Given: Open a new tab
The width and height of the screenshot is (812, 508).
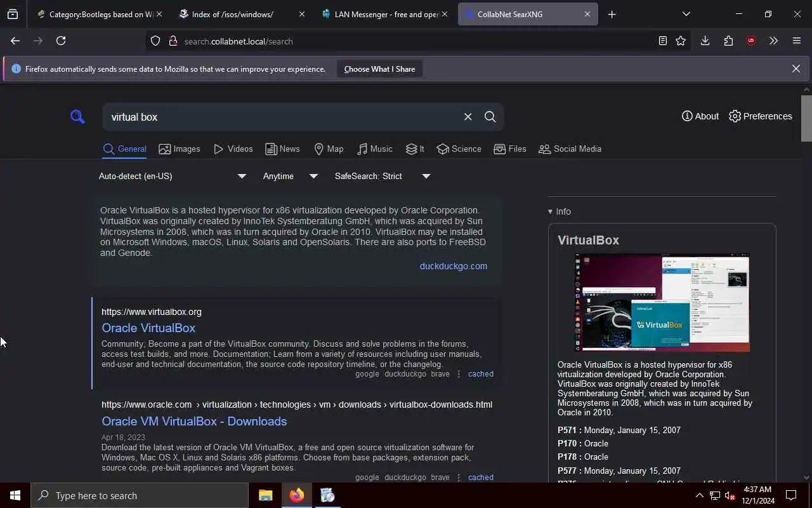Looking at the screenshot, I should [x=612, y=14].
